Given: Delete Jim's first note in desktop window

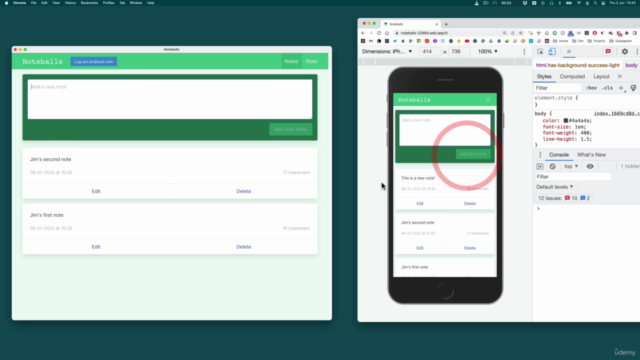Looking at the screenshot, I should pyautogui.click(x=244, y=247).
